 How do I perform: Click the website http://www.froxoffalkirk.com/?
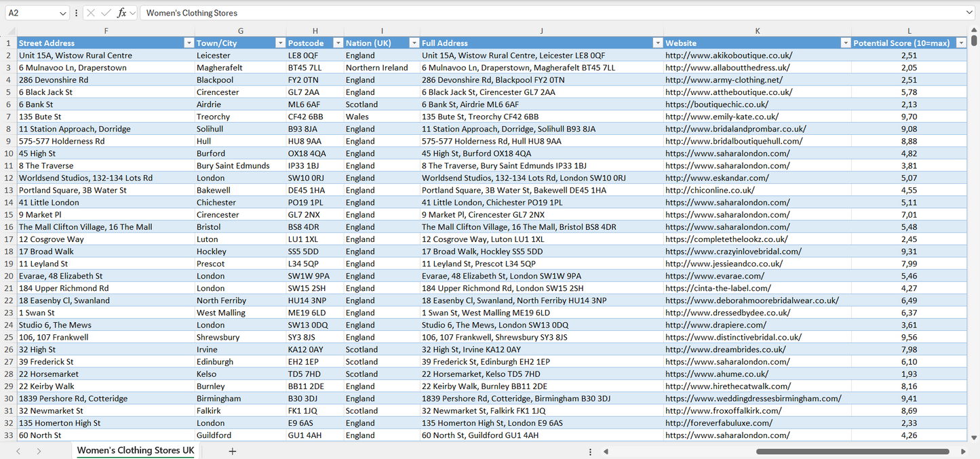(723, 411)
